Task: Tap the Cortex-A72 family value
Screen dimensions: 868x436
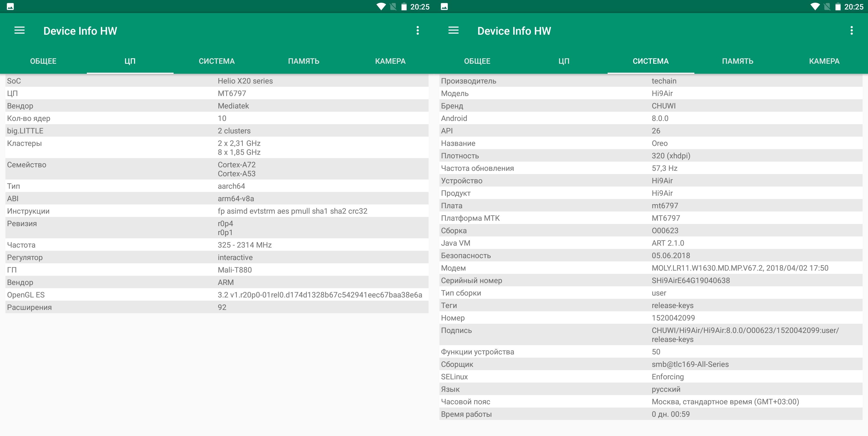Action: pyautogui.click(x=237, y=165)
